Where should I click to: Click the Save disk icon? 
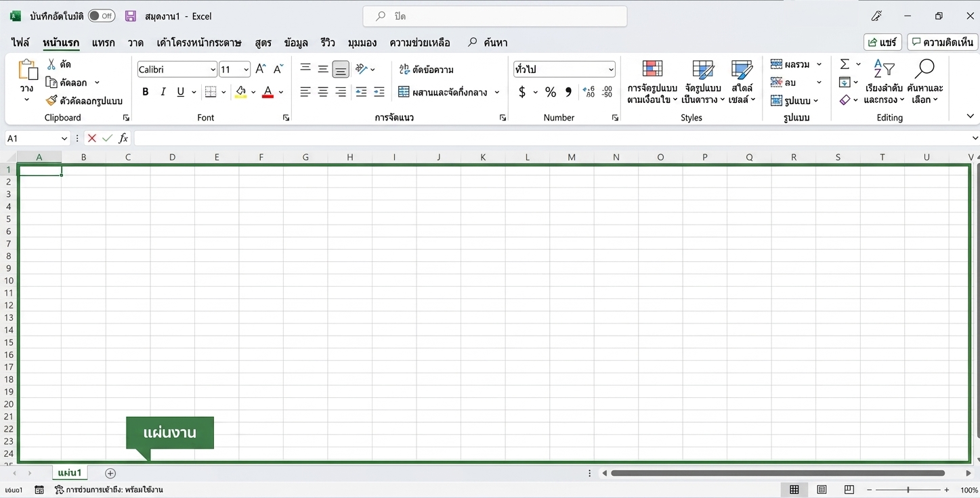click(x=131, y=16)
